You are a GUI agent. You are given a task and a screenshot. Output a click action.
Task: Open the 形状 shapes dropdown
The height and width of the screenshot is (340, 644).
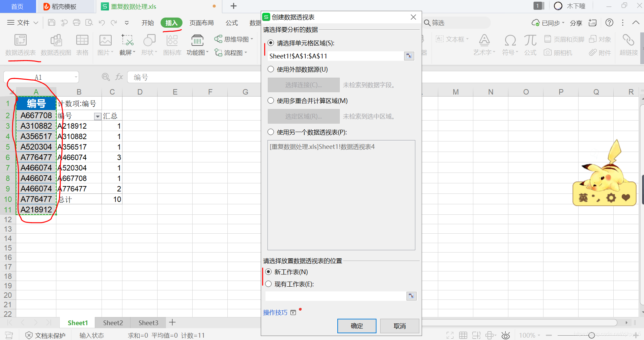149,45
